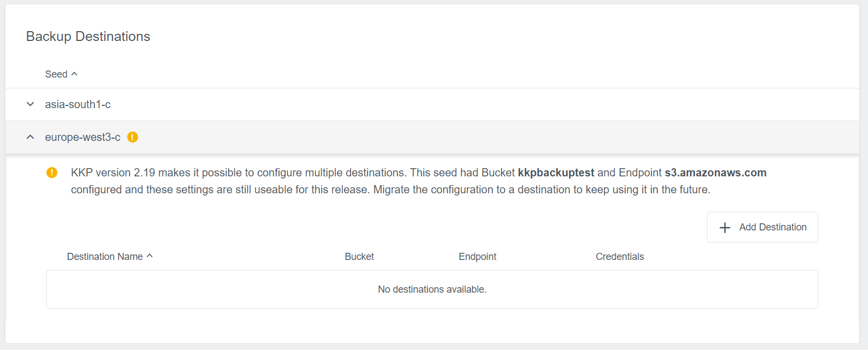Select the Bucket column header
The width and height of the screenshot is (868, 350).
(359, 256)
